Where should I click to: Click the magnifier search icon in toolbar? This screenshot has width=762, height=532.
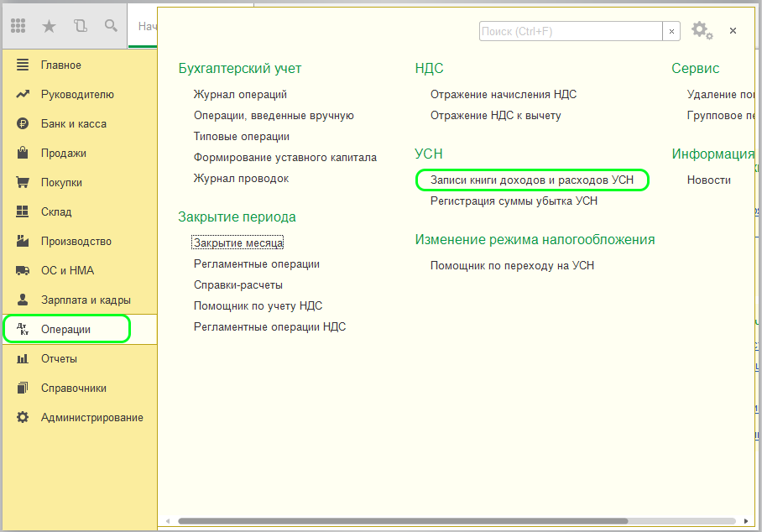click(111, 26)
